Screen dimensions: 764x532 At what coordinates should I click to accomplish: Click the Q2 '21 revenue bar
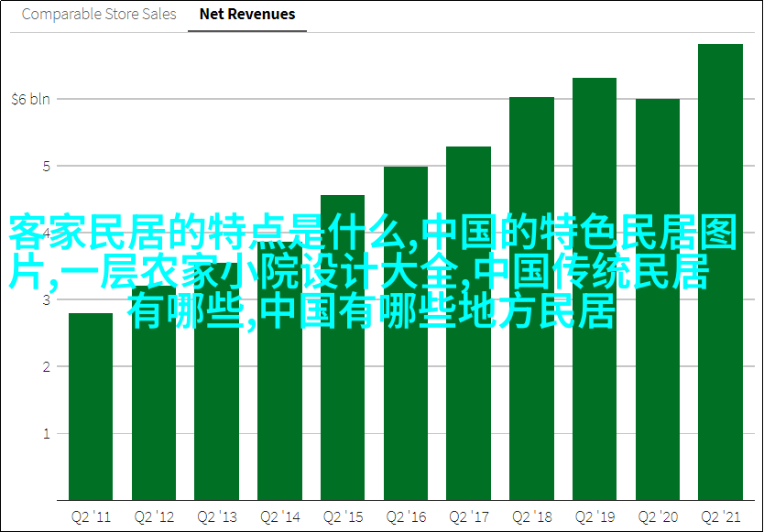720,272
